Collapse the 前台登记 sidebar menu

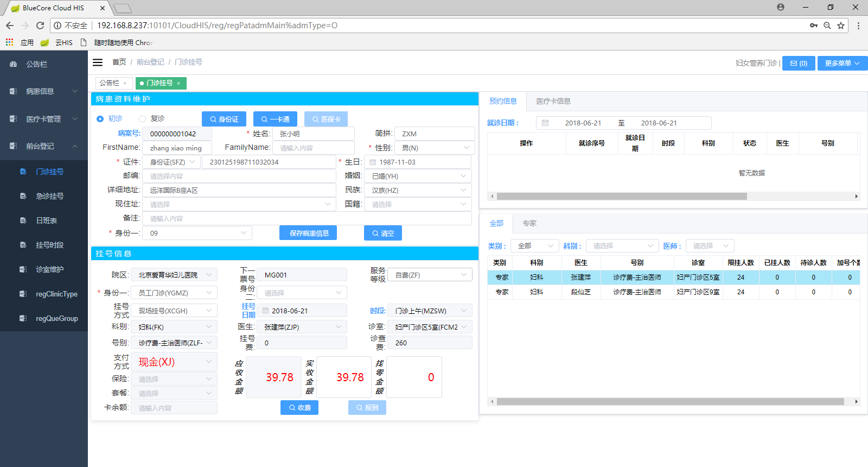point(44,146)
